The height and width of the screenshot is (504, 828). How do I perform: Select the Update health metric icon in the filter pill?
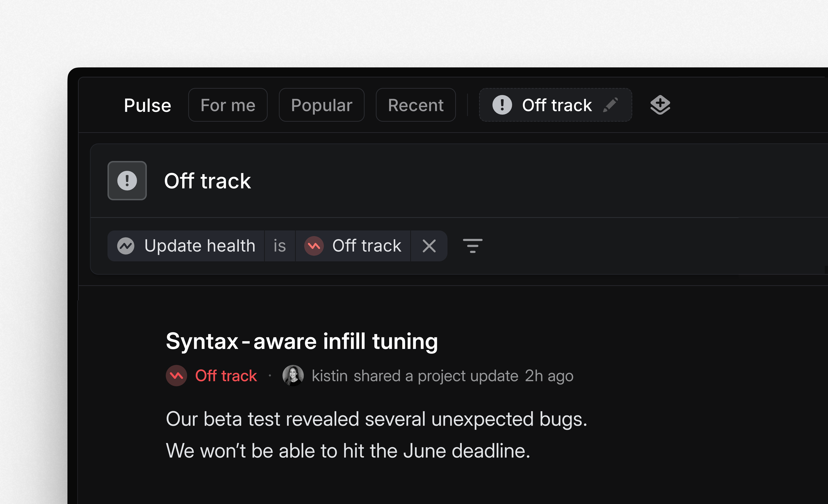(126, 246)
